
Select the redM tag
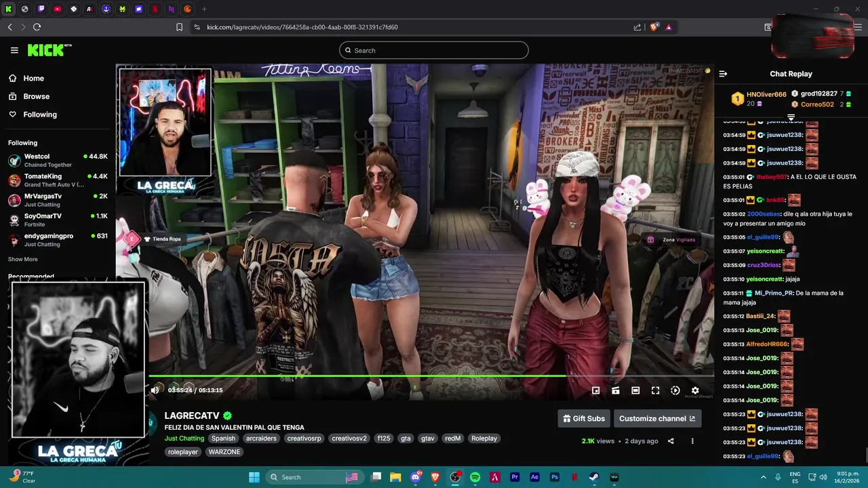(453, 439)
